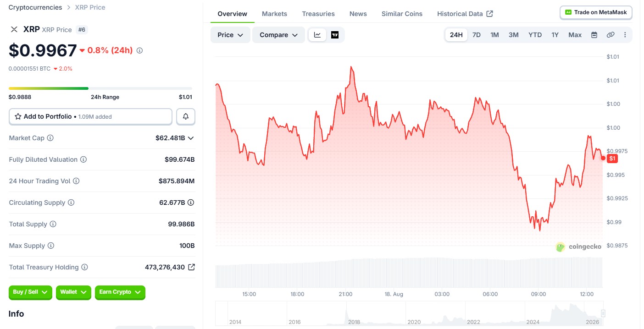Switch to the News tab
This screenshot has height=329, width=644.
click(x=358, y=14)
